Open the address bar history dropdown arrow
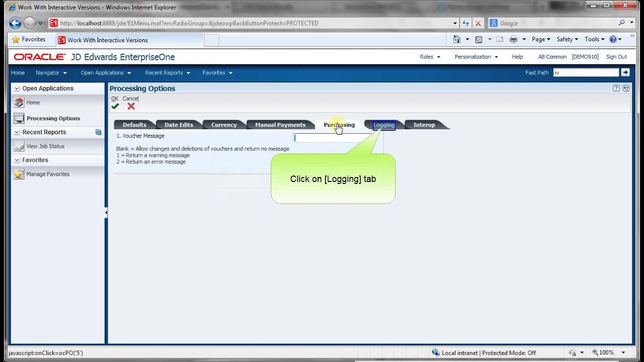This screenshot has width=644, height=362. click(455, 23)
